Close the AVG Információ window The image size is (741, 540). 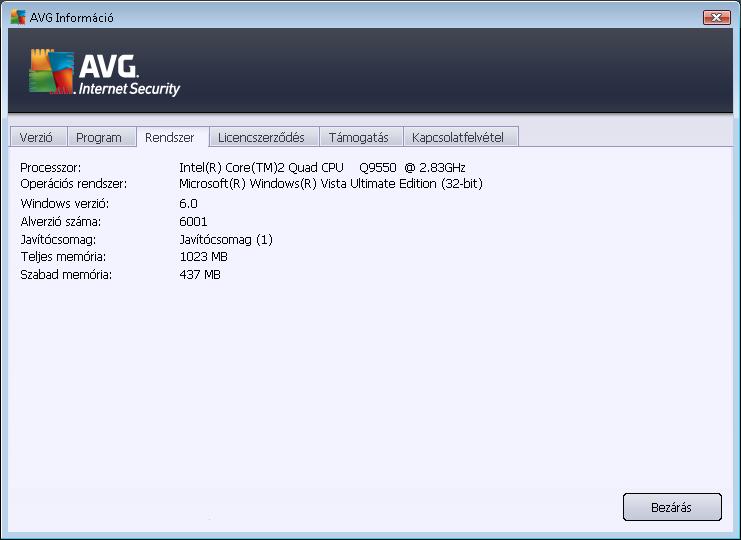(x=716, y=17)
